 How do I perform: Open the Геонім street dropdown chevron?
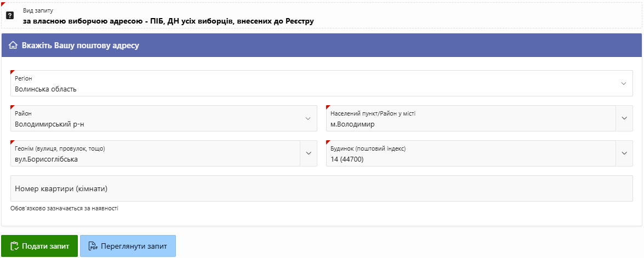point(308,153)
